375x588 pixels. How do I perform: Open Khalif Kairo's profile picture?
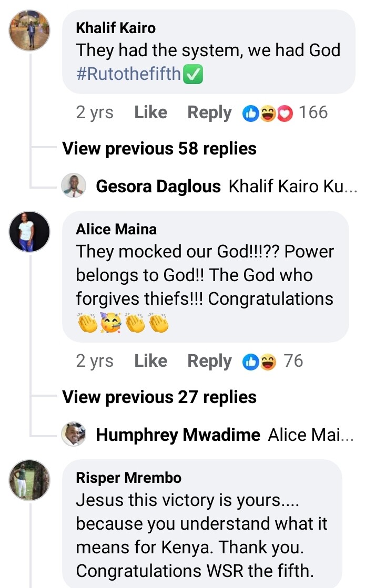(x=30, y=30)
